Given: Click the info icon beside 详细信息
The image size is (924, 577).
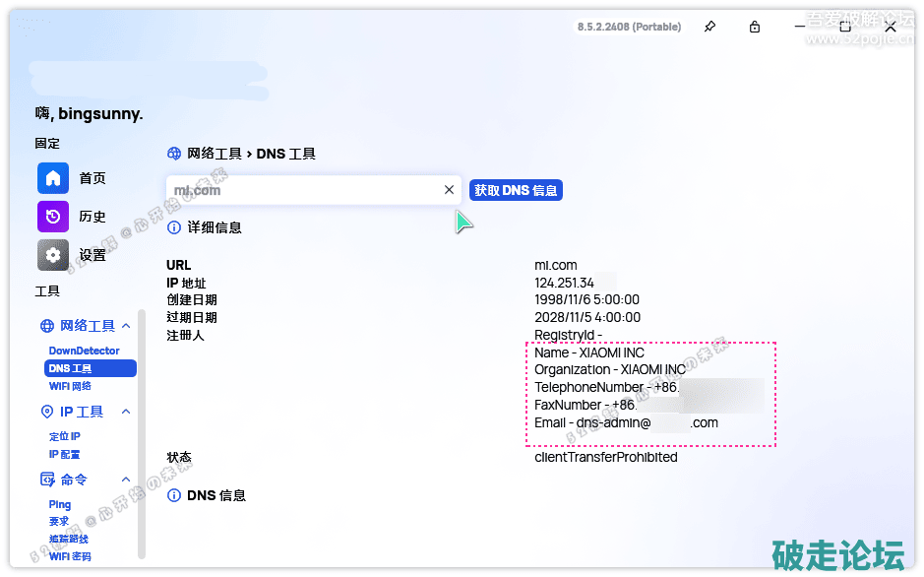Looking at the screenshot, I should tap(174, 227).
